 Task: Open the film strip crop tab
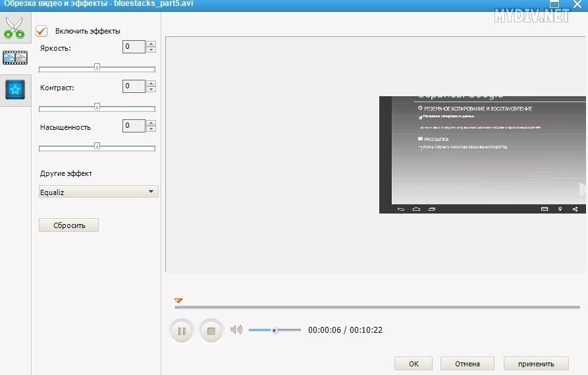[x=14, y=57]
